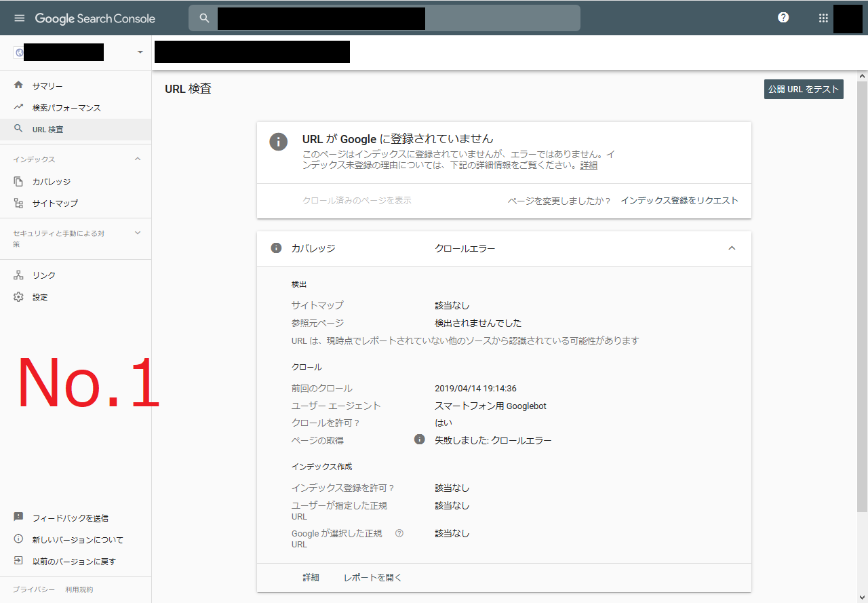
Task: Click the はい value for クロールを許可？
Action: point(443,423)
